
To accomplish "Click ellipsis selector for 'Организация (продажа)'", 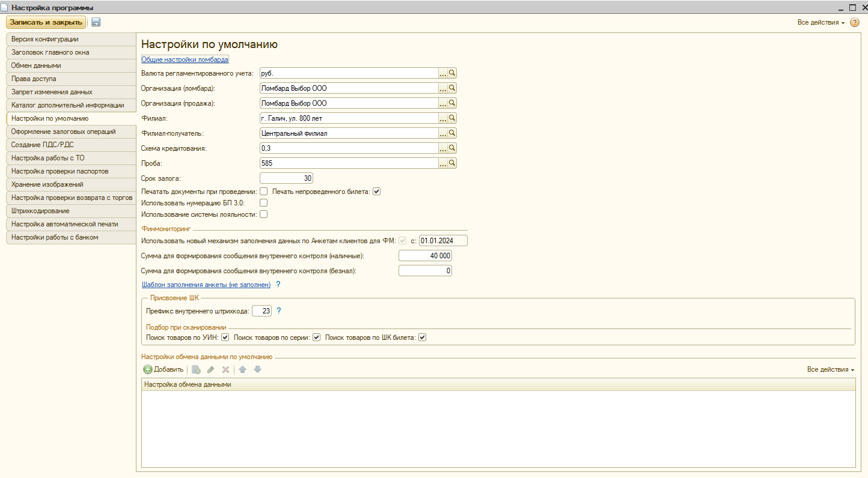I will pyautogui.click(x=443, y=103).
